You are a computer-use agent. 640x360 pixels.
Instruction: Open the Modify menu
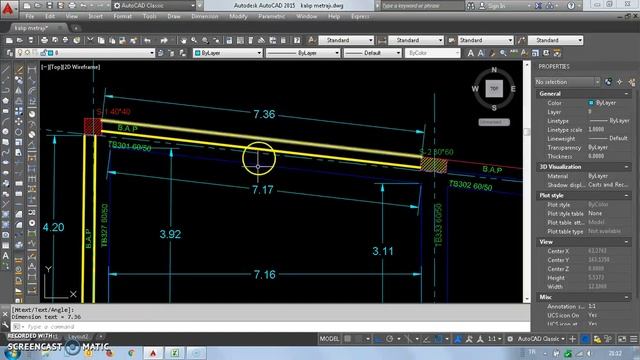[x=238, y=16]
